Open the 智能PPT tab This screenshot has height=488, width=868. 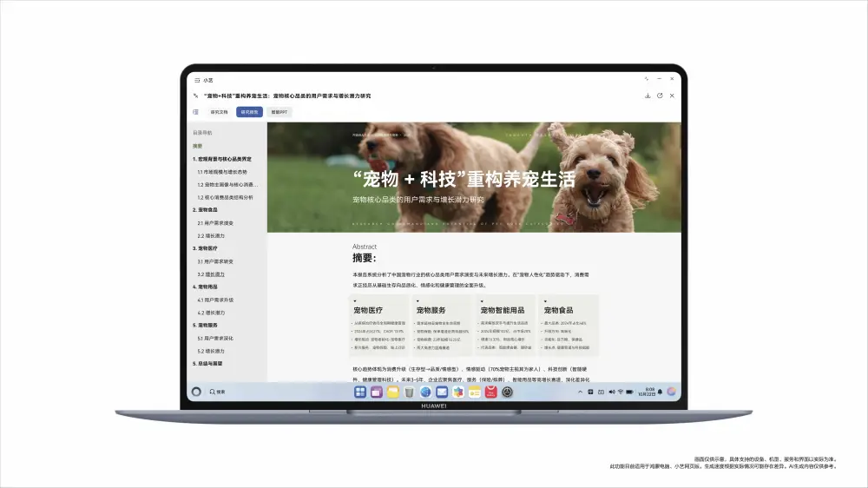pyautogui.click(x=280, y=112)
